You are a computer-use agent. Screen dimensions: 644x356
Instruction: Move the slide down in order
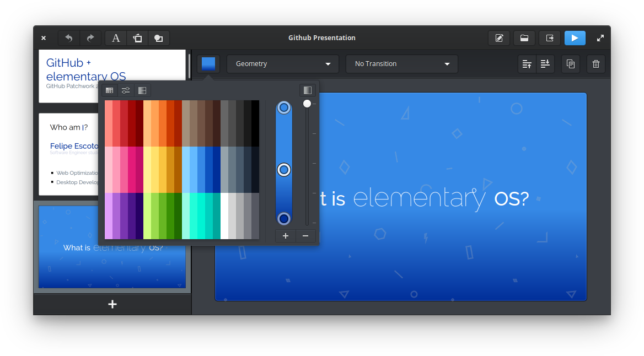point(545,64)
